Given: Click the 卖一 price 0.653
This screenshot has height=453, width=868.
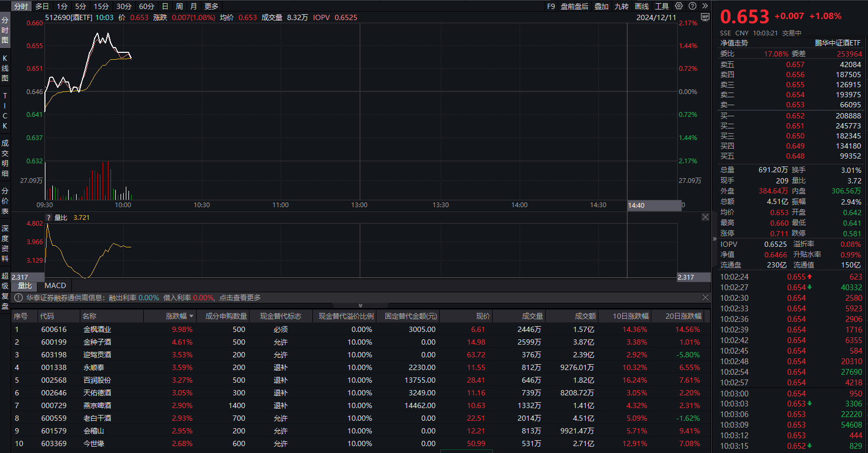Looking at the screenshot, I should coord(795,105).
